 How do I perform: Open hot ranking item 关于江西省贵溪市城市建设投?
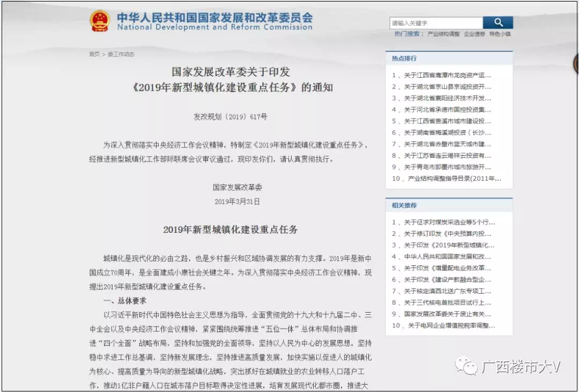(x=448, y=121)
